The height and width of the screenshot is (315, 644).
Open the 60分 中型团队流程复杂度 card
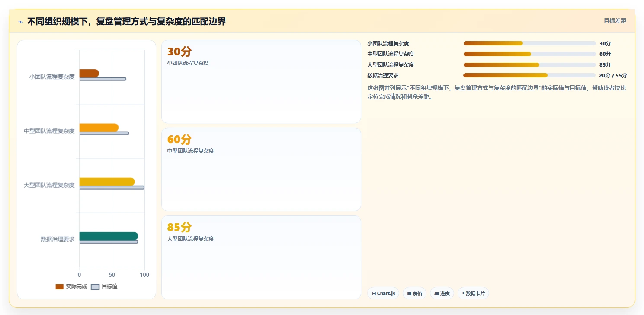click(x=261, y=169)
